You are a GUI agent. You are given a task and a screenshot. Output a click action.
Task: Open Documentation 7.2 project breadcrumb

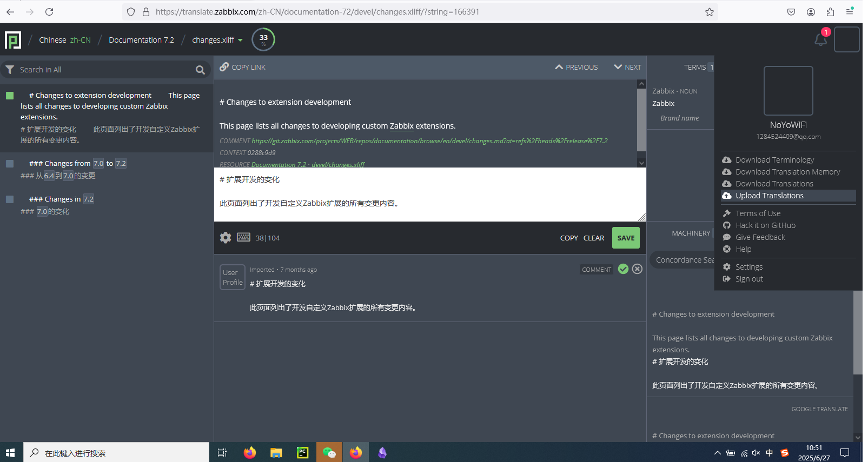(141, 40)
